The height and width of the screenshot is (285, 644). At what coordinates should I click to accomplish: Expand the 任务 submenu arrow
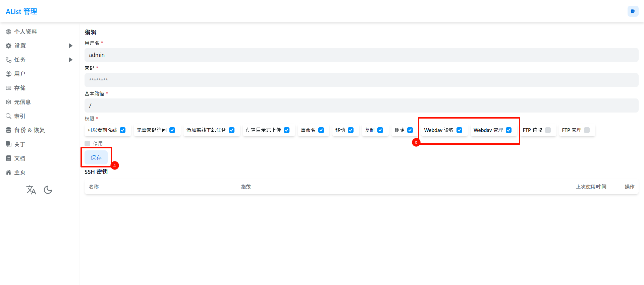point(70,60)
